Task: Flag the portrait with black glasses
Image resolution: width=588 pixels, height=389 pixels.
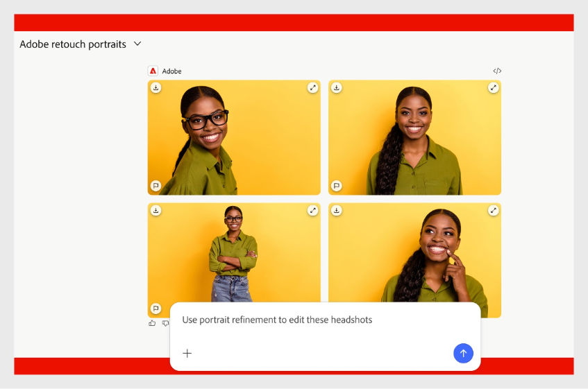Action: (x=156, y=185)
